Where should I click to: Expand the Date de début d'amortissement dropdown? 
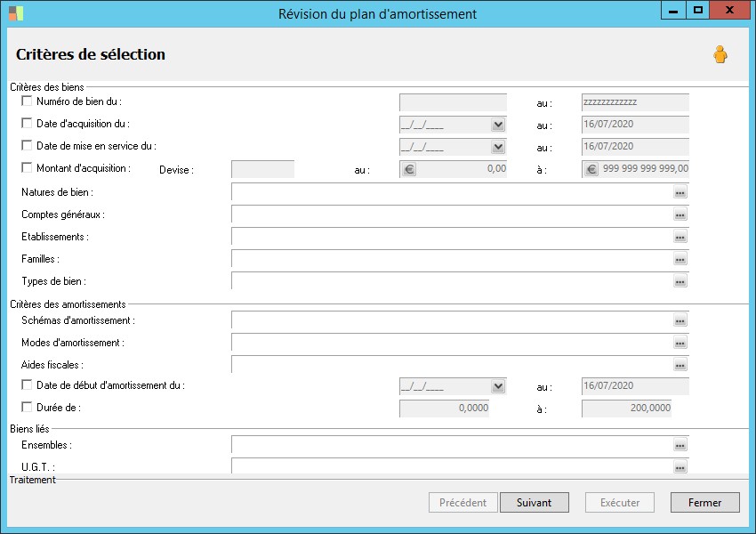(x=498, y=386)
